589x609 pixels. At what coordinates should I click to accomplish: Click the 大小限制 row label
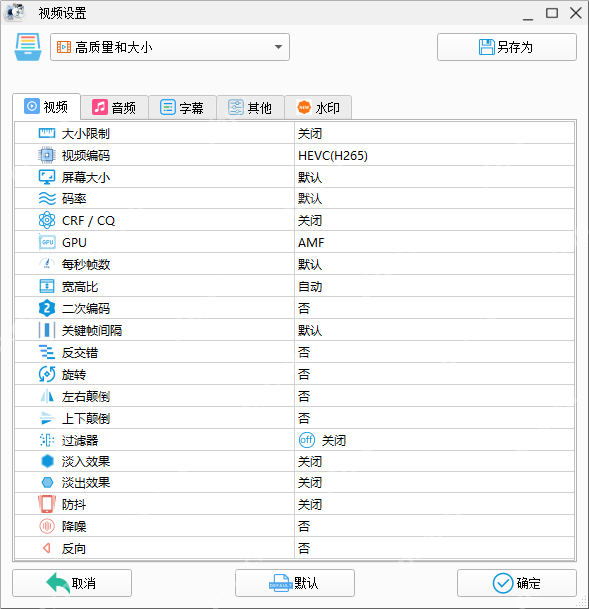point(86,134)
